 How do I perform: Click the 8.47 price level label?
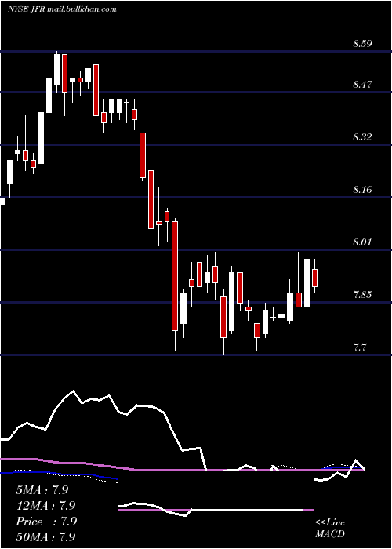[362, 85]
